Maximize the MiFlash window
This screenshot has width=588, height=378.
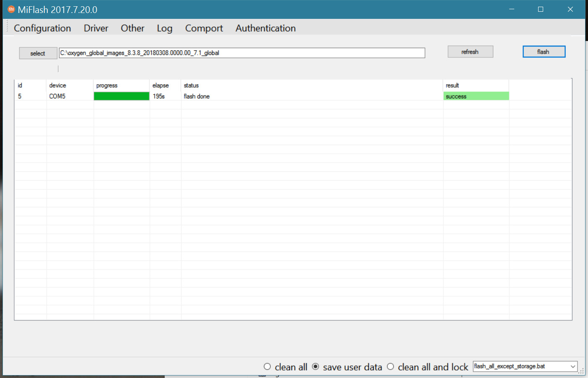pos(541,9)
